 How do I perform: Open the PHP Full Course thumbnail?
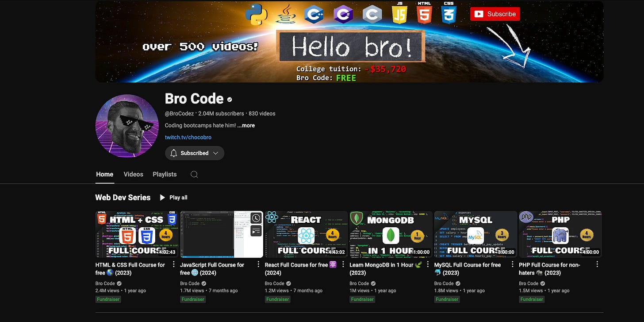(560, 234)
